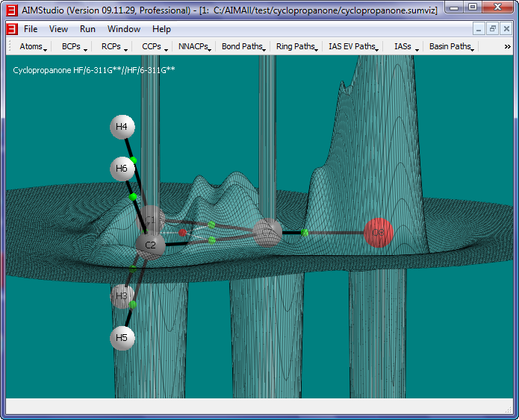The image size is (519, 420).
Task: Expand the BCPs toolbar menu
Action: (74, 46)
